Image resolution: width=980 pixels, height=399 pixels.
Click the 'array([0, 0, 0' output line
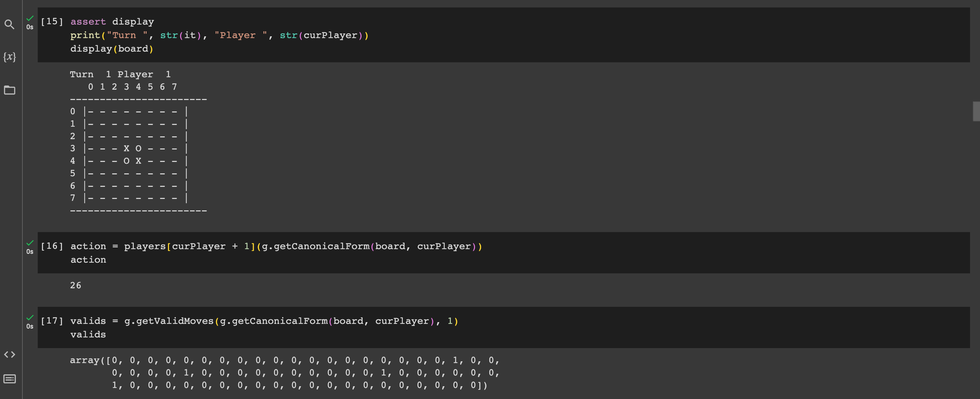pos(285,360)
